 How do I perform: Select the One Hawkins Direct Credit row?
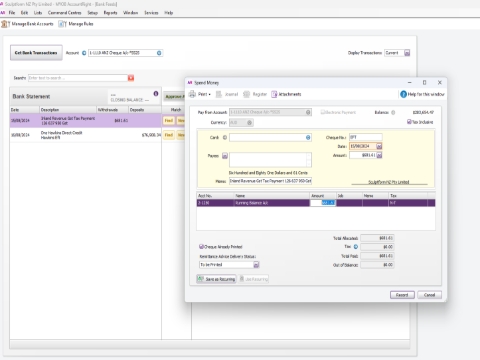click(86, 135)
